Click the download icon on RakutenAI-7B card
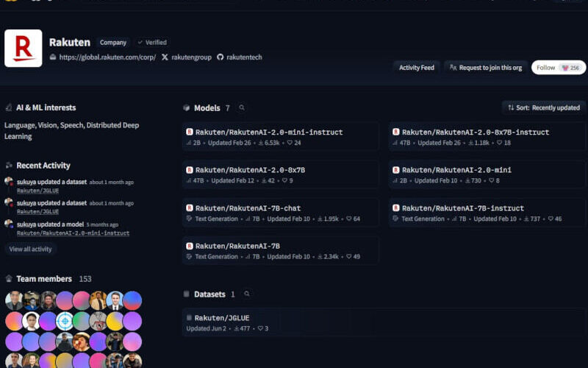 point(320,256)
